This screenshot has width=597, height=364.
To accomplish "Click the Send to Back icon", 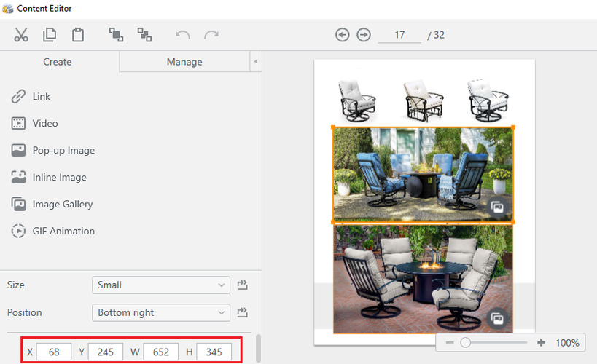I will (x=144, y=35).
